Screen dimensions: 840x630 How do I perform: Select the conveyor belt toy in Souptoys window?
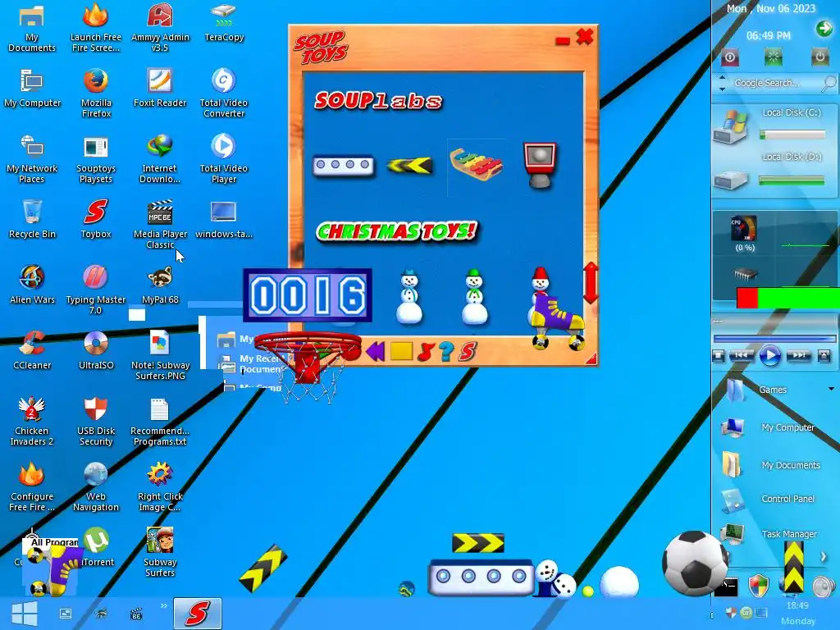coord(343,165)
